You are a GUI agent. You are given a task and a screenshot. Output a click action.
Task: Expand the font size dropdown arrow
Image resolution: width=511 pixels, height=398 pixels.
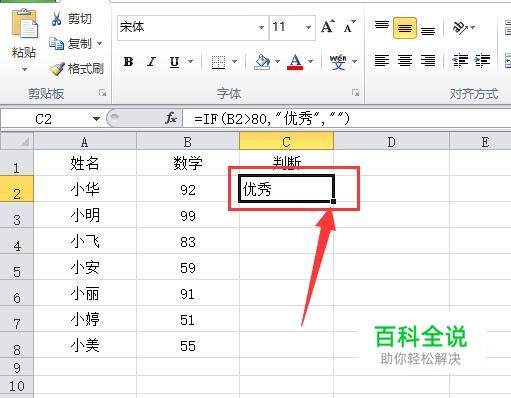(308, 27)
